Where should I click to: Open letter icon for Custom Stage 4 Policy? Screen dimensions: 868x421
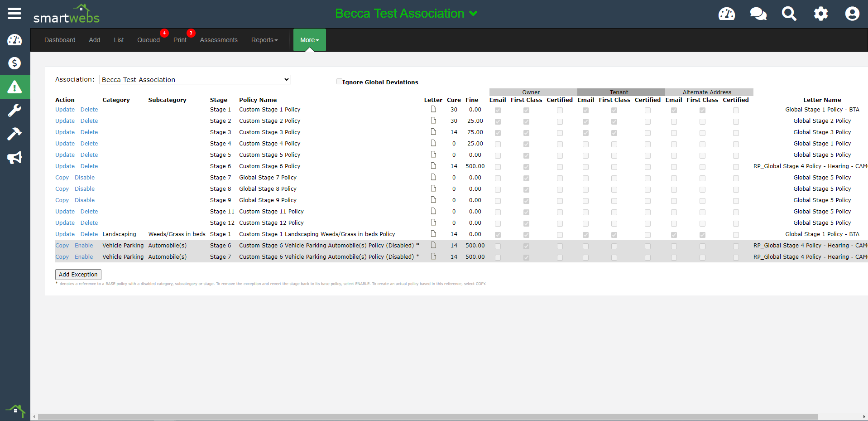click(x=433, y=143)
